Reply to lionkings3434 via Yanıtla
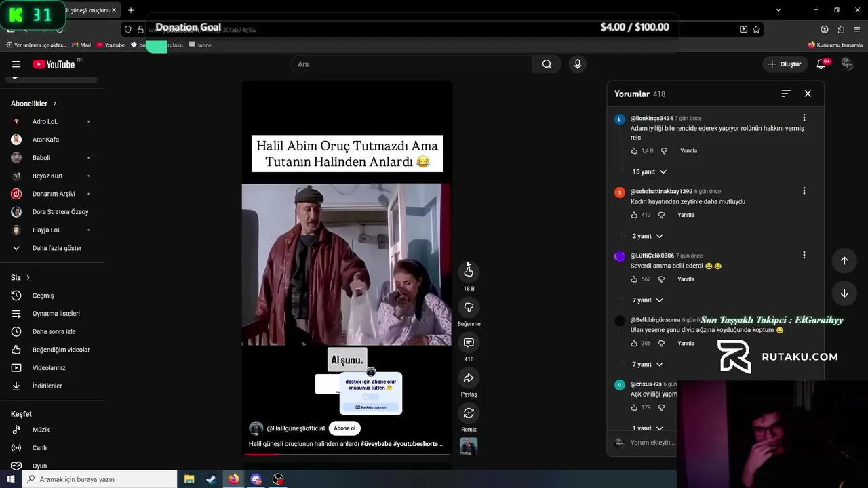 (688, 151)
